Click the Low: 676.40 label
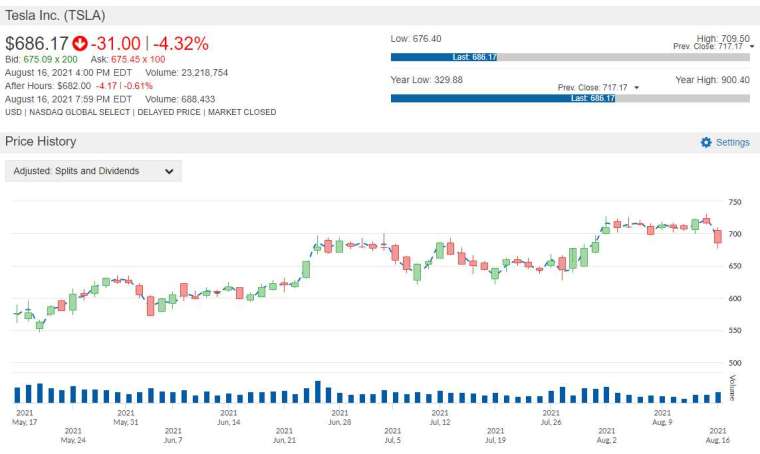760x454 pixels. pyautogui.click(x=416, y=39)
